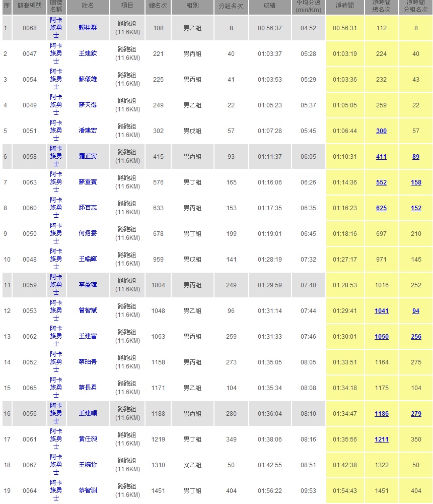433x504 pixels.
Task: Open runner 蔡長勇's name link
Action: (88, 388)
